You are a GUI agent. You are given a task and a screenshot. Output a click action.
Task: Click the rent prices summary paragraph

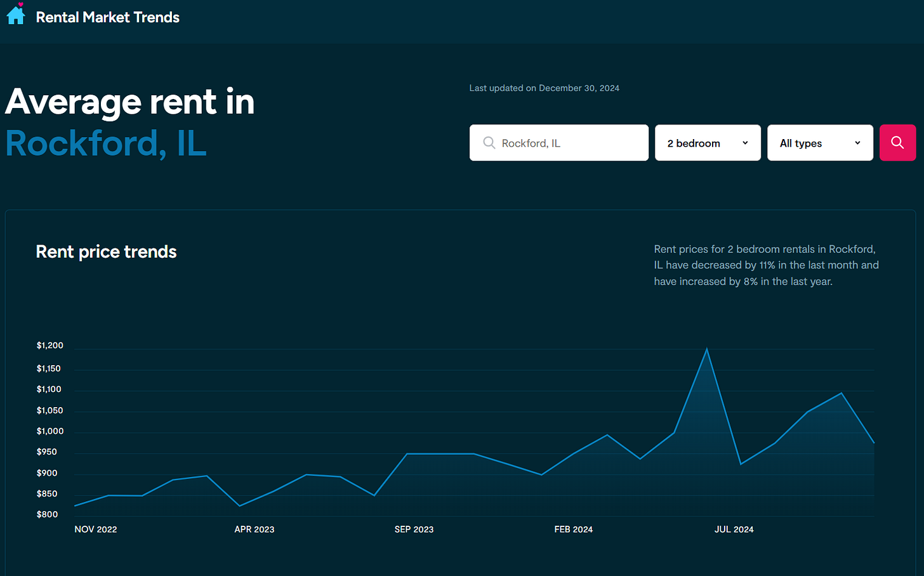tap(767, 265)
